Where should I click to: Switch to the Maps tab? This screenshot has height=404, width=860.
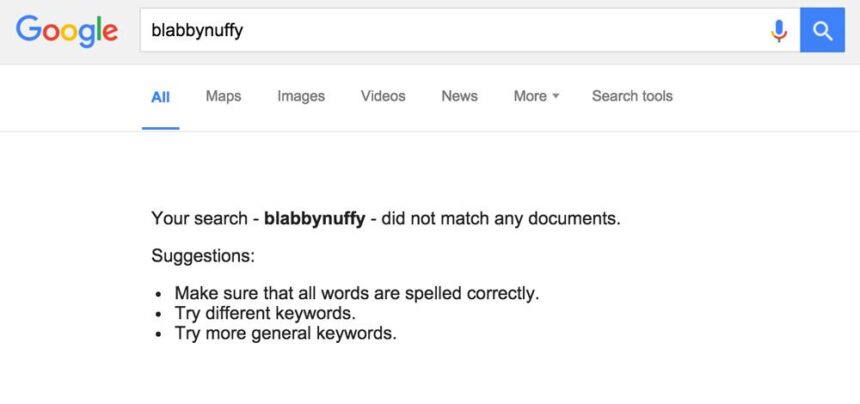pos(223,96)
